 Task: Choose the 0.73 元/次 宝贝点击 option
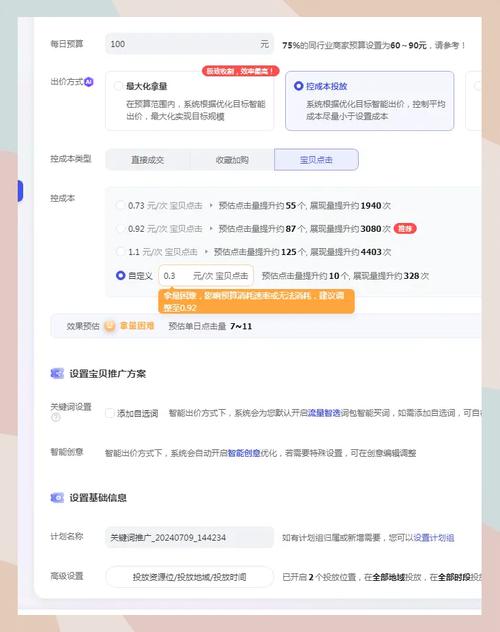click(120, 205)
